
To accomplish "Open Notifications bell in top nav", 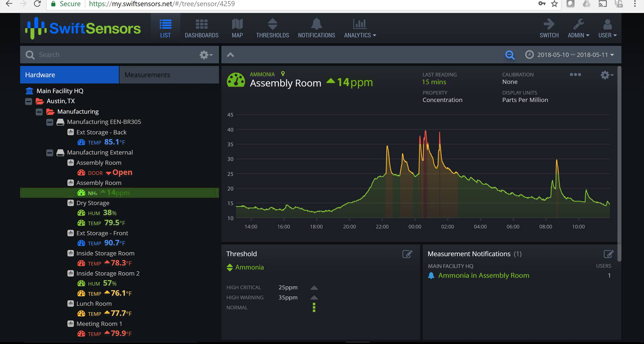I will point(316,24).
